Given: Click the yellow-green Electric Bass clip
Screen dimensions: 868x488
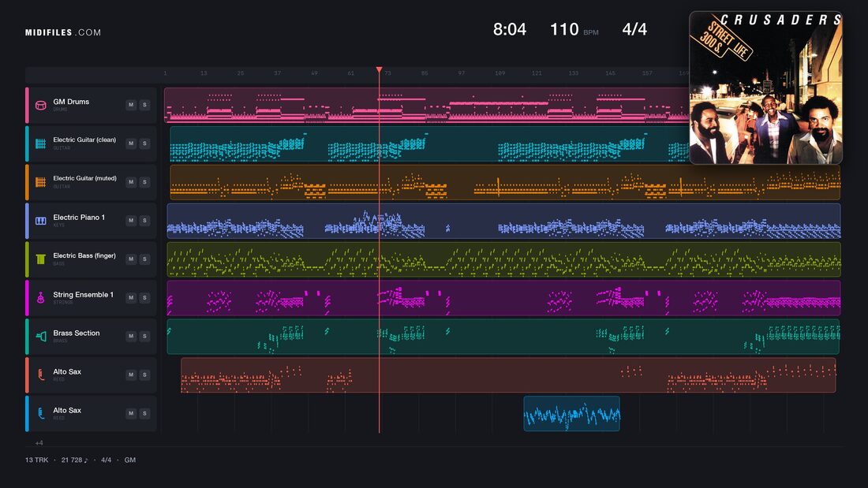Looking at the screenshot, I should pyautogui.click(x=503, y=259).
